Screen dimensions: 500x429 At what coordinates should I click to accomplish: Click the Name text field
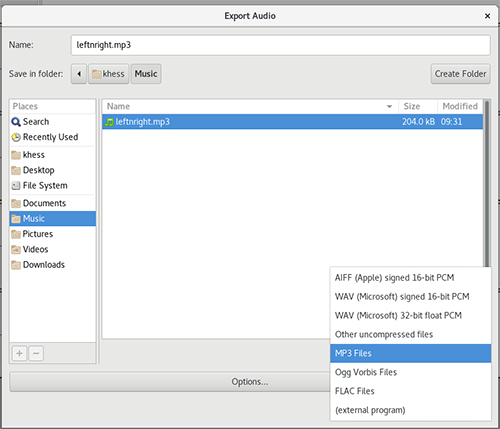coord(280,45)
